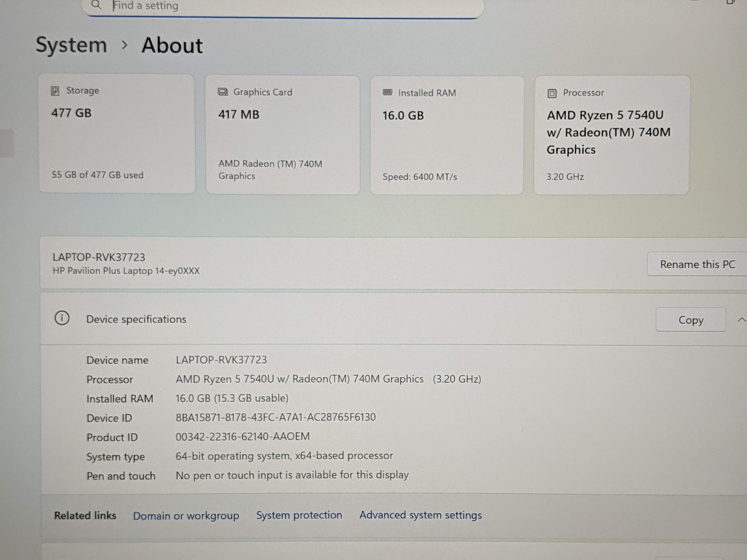
Task: Click the Processor card title
Action: (584, 93)
